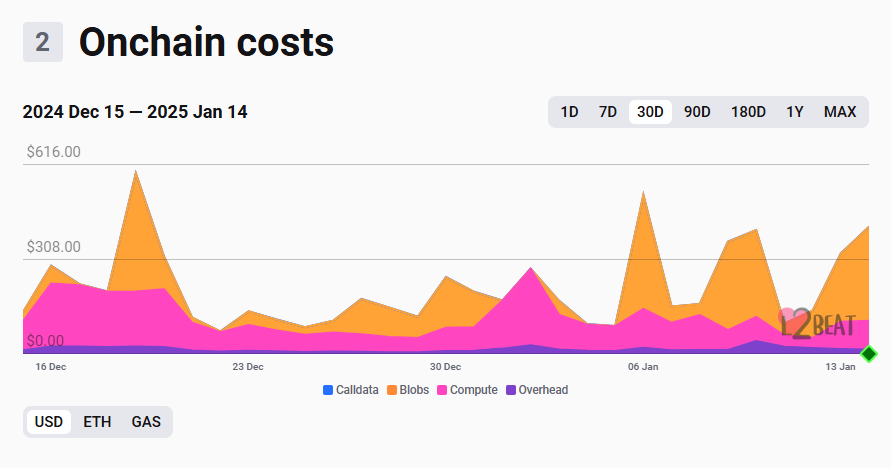Display costs in USD
Viewport: 891px width, 468px height.
pyautogui.click(x=49, y=422)
